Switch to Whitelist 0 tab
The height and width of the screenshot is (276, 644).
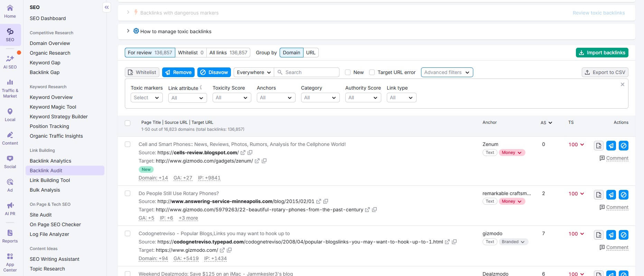[191, 53]
